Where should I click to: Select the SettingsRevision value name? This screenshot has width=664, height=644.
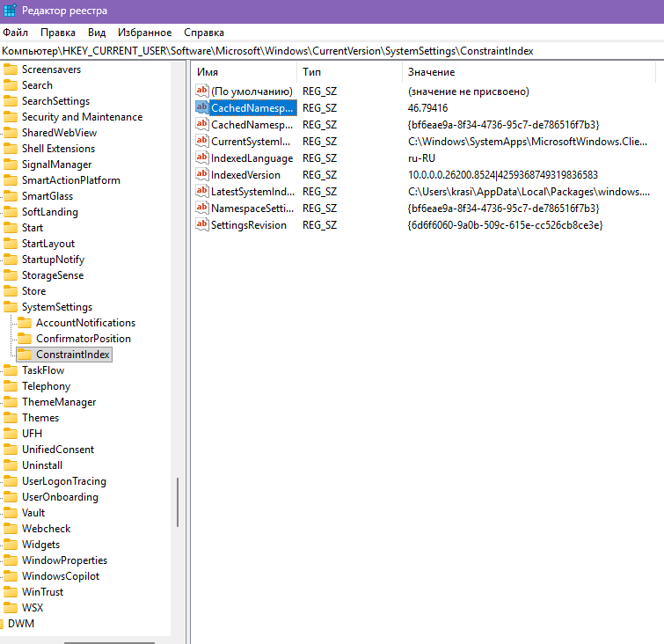[249, 225]
